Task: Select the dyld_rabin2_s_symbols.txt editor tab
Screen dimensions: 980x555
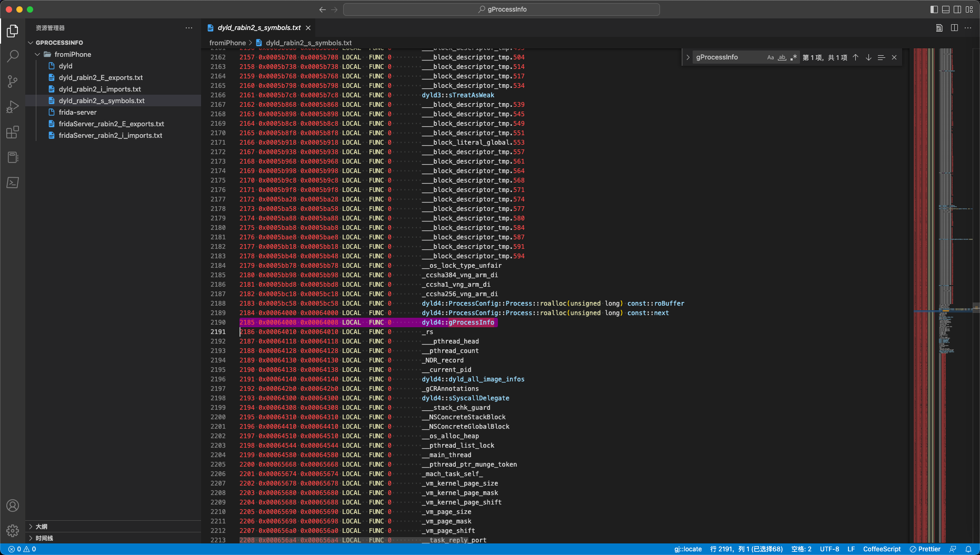Action: point(259,28)
